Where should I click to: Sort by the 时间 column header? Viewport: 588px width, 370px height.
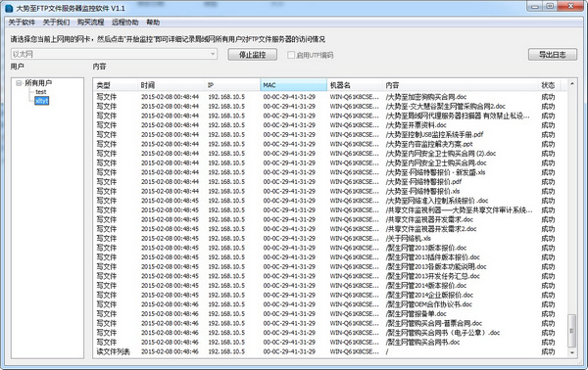(x=171, y=85)
